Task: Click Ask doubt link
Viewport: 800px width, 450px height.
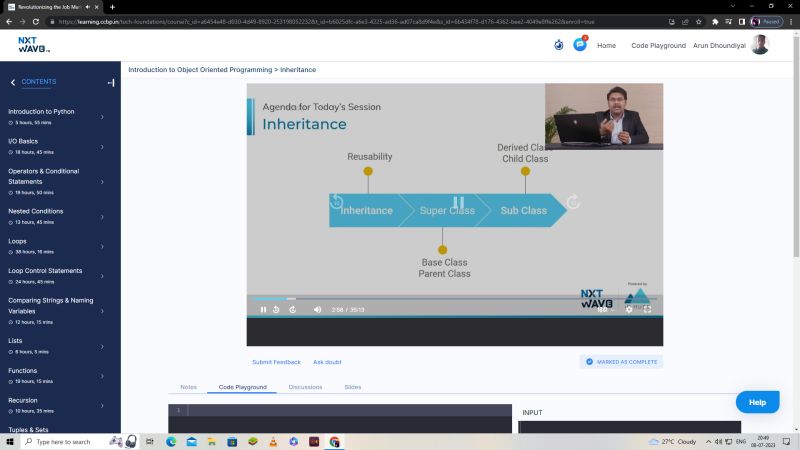Action: click(327, 362)
